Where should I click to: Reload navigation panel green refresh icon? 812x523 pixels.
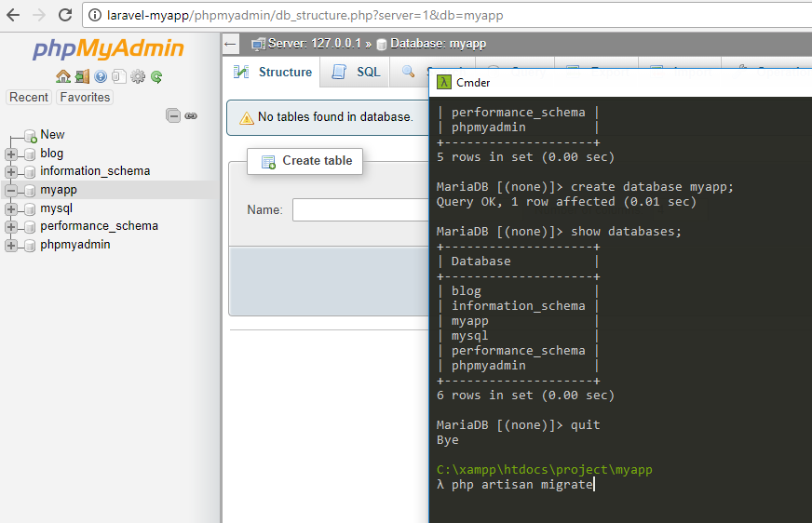[x=156, y=77]
